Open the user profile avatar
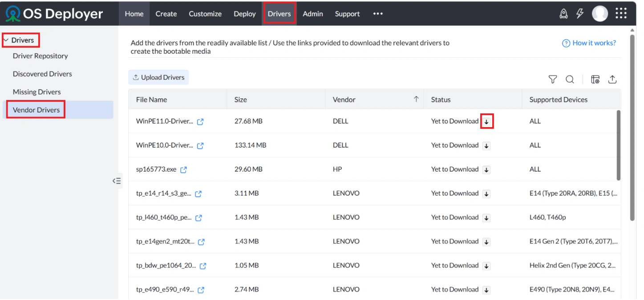644x300 pixels. 600,14
